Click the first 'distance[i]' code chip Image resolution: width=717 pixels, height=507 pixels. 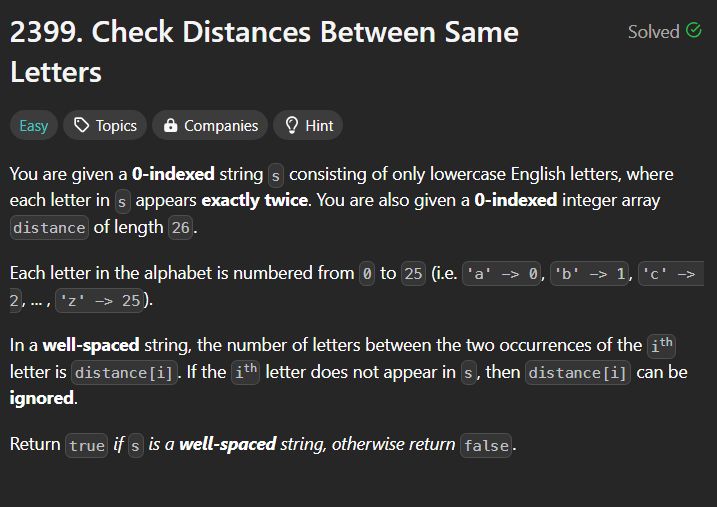124,373
